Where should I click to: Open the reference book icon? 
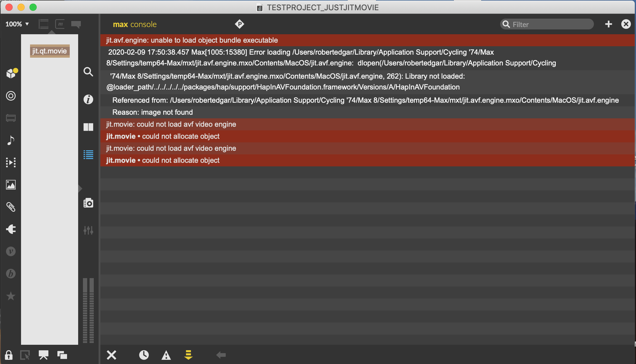point(88,127)
